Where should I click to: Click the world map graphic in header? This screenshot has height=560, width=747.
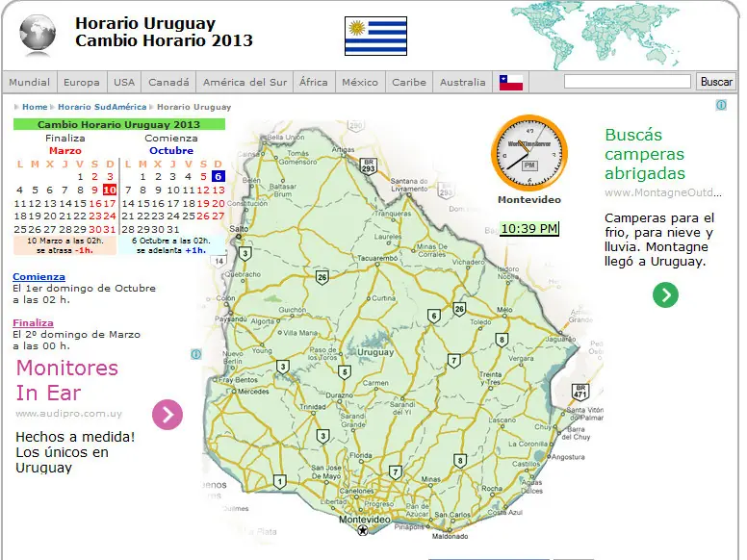pos(596,35)
